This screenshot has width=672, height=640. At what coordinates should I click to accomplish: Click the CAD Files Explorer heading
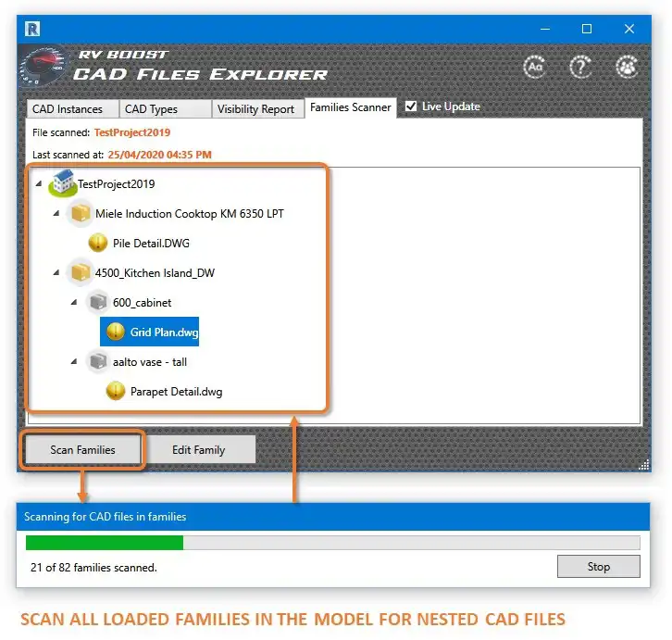200,74
